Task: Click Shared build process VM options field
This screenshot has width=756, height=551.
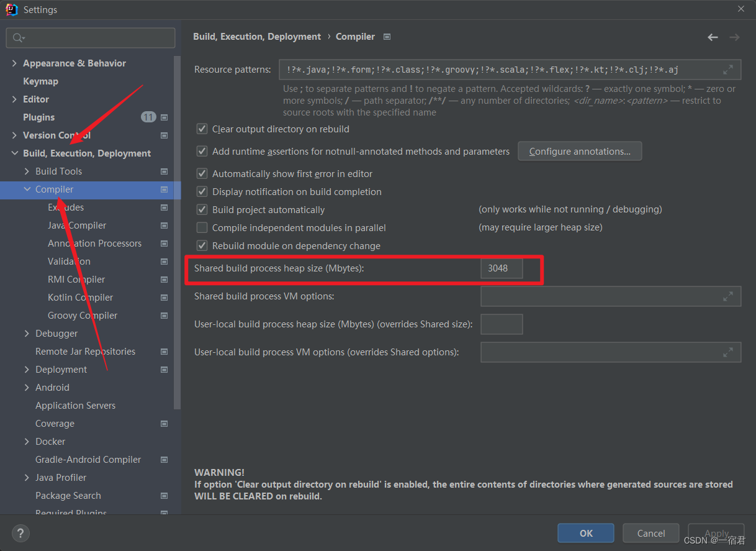Action: click(611, 297)
